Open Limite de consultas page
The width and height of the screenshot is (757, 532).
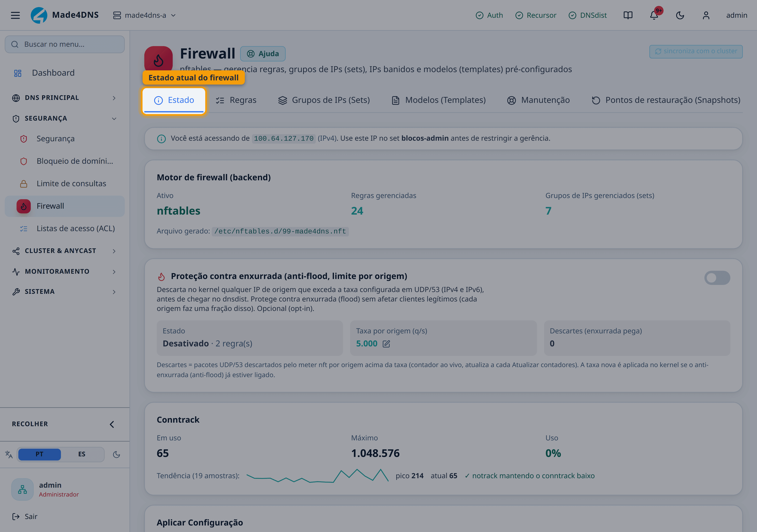[65, 184]
